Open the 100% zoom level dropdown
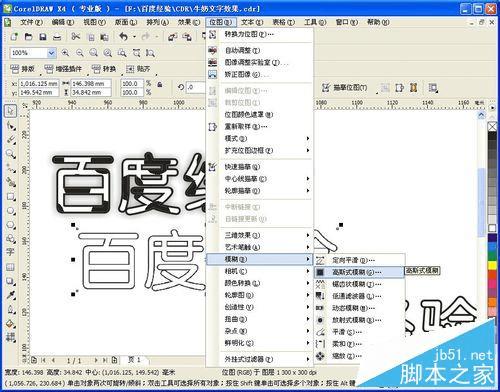 tap(51, 53)
